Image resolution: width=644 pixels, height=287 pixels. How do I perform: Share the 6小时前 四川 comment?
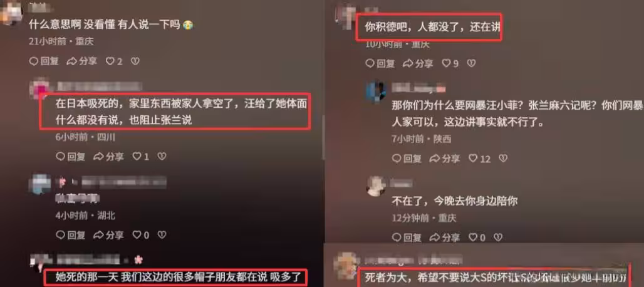[x=108, y=157]
